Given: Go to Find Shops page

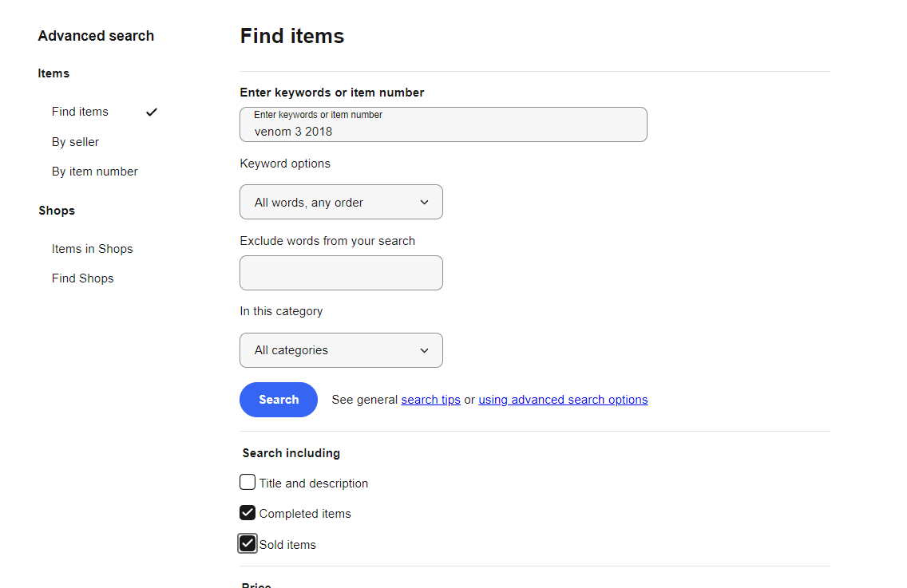Looking at the screenshot, I should coord(83,278).
